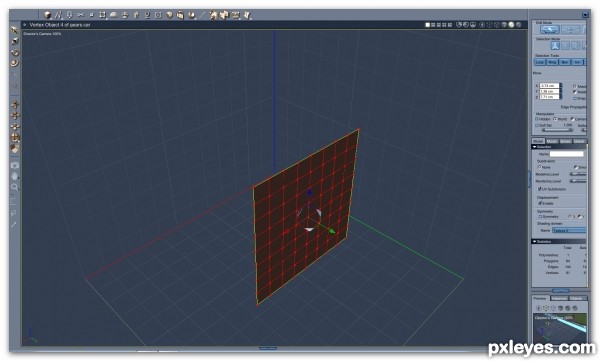600x361 pixels.
Task: Switch to the Morph tab
Action: (x=552, y=141)
